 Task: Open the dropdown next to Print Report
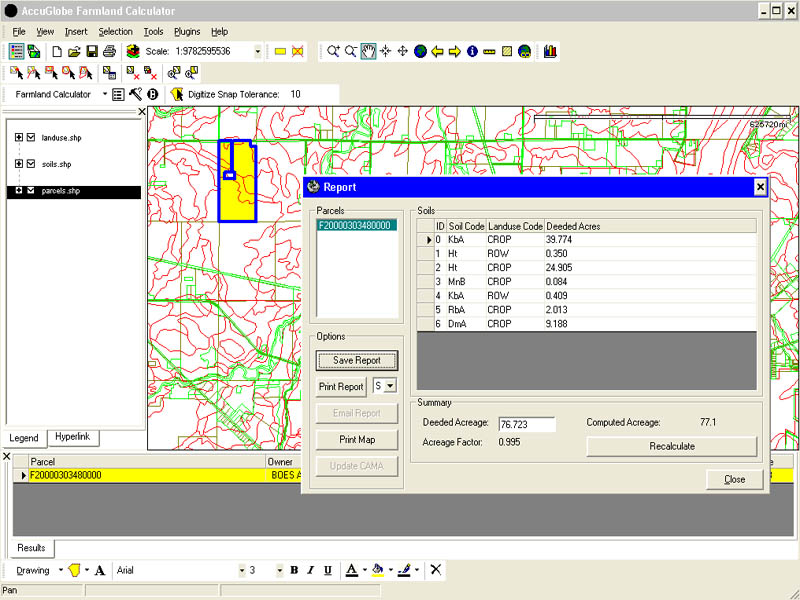pos(390,386)
